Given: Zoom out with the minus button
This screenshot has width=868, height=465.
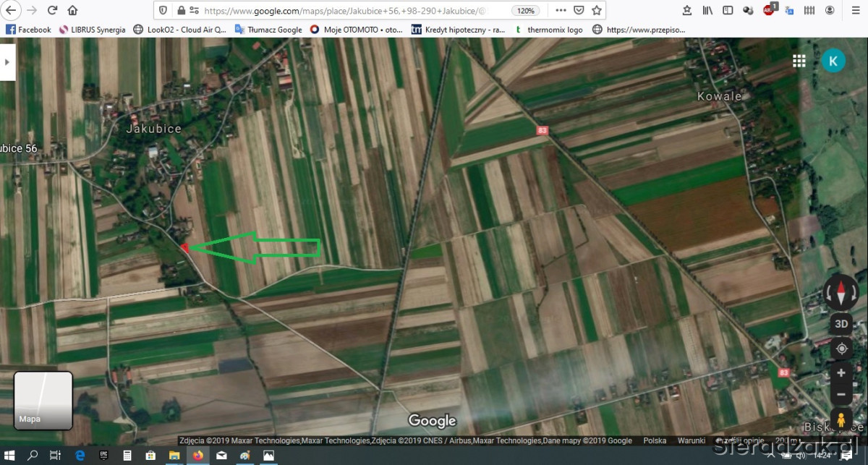Looking at the screenshot, I should [841, 395].
